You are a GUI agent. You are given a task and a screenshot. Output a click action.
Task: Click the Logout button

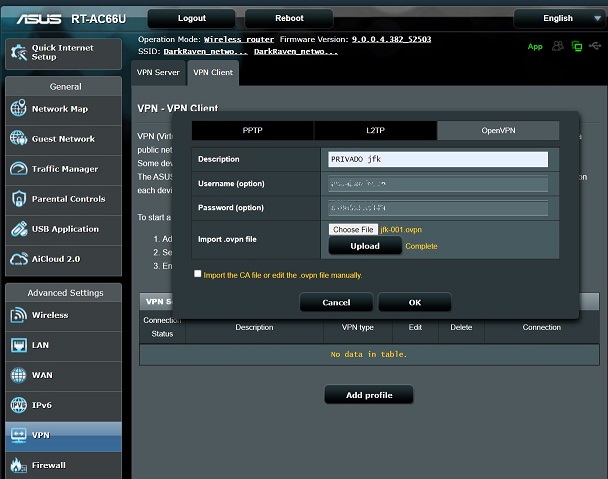pyautogui.click(x=192, y=18)
